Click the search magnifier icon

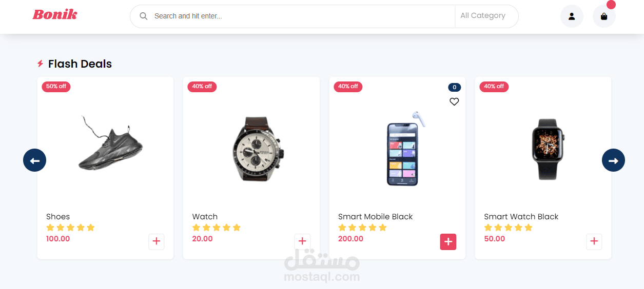click(x=144, y=16)
